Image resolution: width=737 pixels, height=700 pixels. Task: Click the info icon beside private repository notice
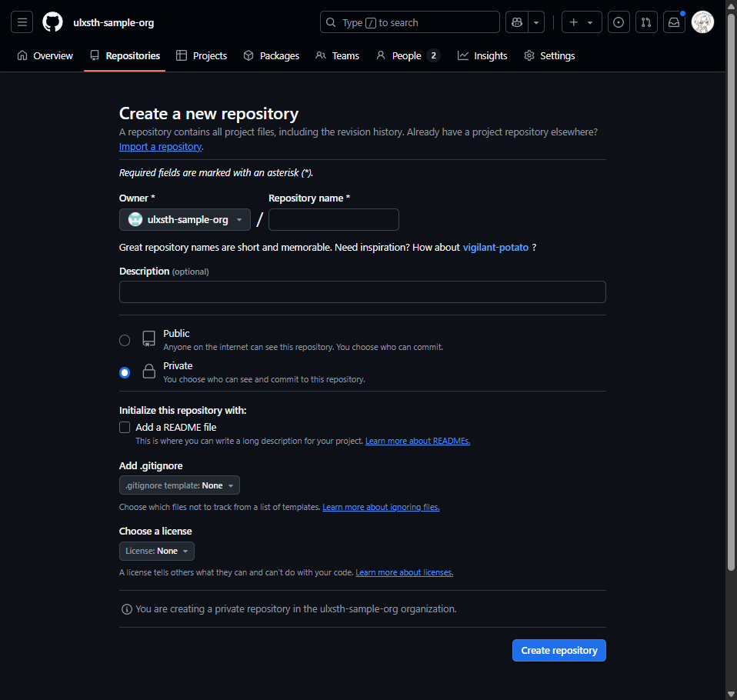127,609
